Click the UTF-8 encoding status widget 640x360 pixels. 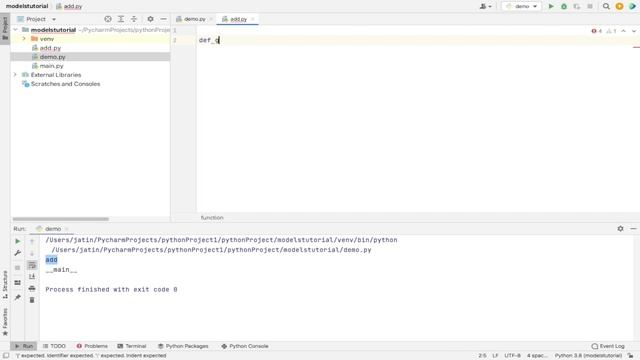pyautogui.click(x=512, y=356)
